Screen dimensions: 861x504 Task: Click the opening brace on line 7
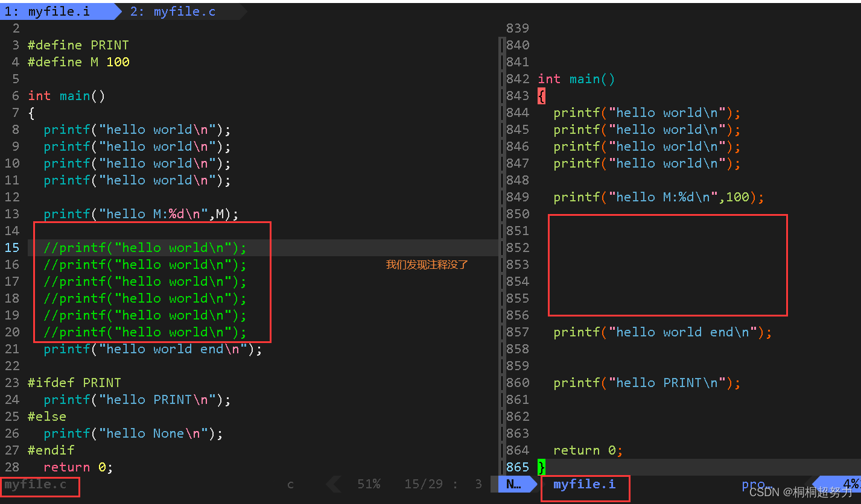31,113
